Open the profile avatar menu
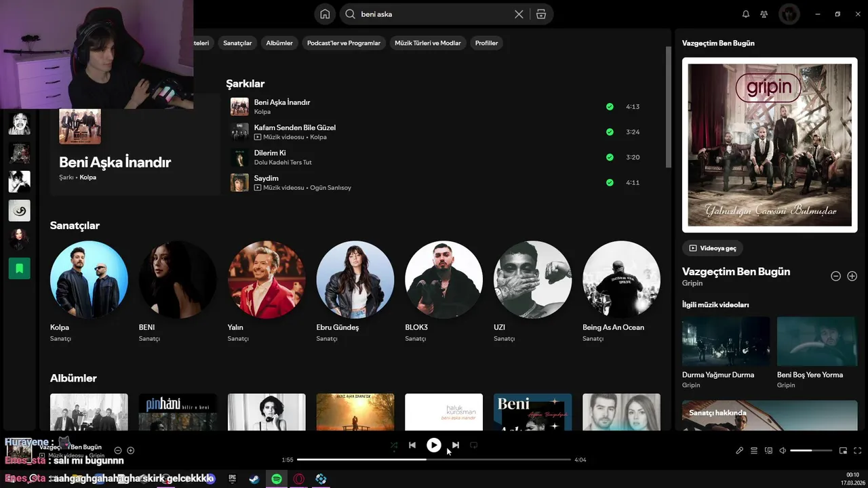Viewport: 868px width, 488px height. pos(789,14)
